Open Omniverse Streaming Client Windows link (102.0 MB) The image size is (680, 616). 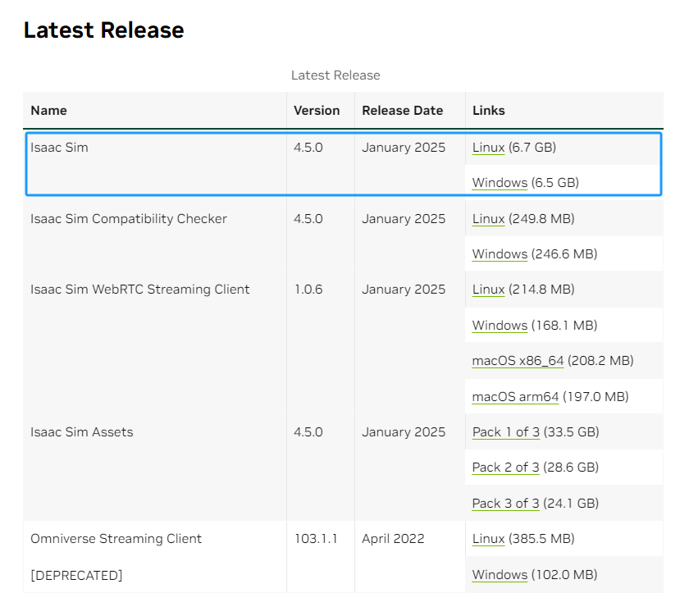[500, 575]
